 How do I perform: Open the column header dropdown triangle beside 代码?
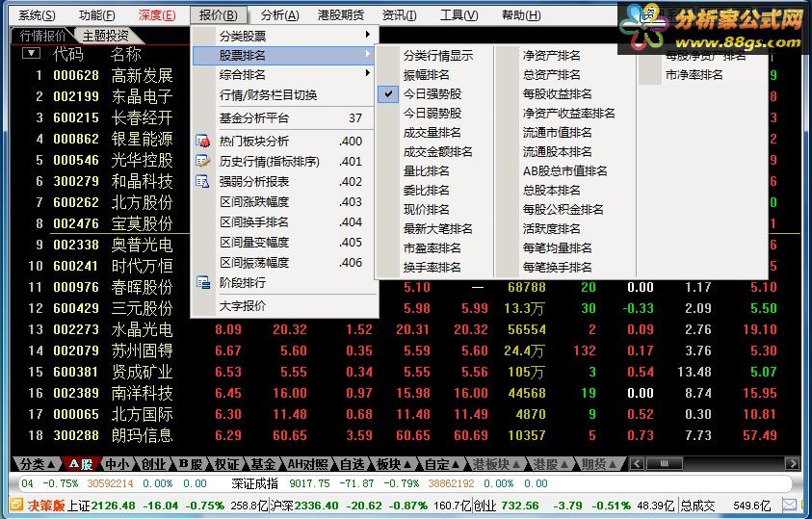pyautogui.click(x=31, y=53)
